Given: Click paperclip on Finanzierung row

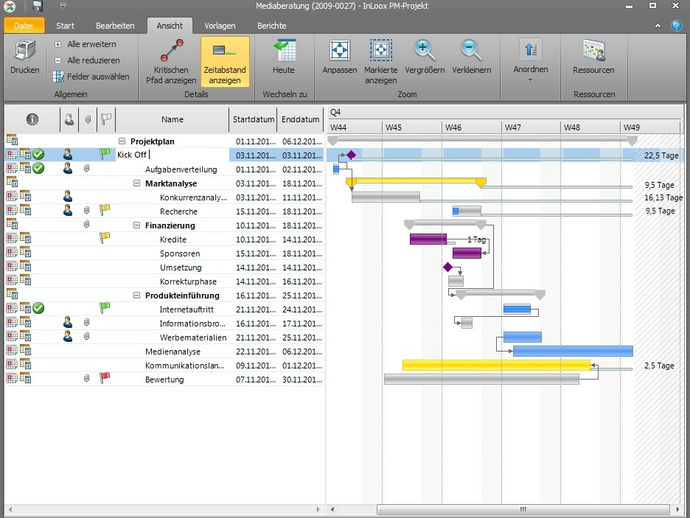Looking at the screenshot, I should point(87,224).
